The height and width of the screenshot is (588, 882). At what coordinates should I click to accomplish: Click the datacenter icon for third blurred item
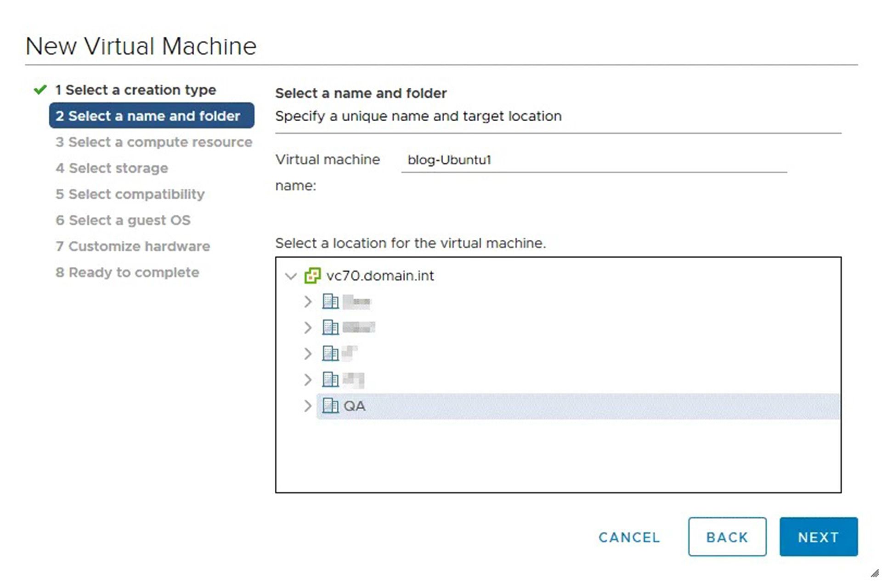click(x=330, y=354)
